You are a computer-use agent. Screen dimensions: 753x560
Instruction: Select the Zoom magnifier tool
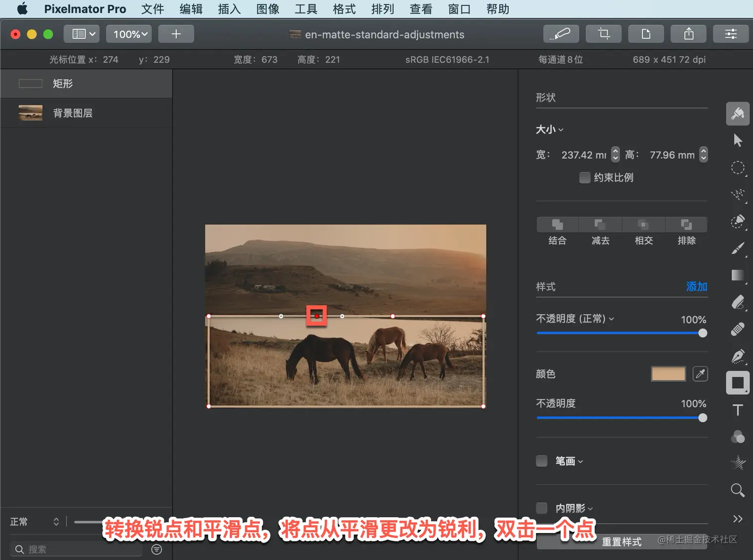(x=738, y=490)
